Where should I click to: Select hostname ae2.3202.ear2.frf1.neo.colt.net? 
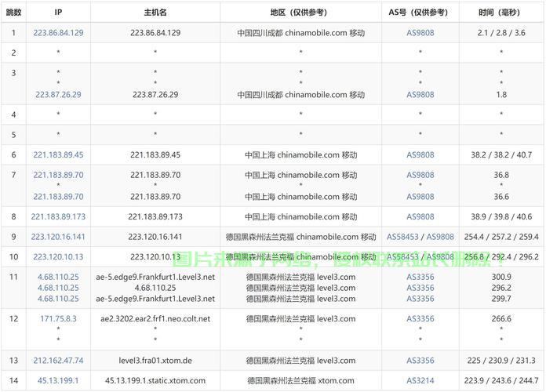155,318
